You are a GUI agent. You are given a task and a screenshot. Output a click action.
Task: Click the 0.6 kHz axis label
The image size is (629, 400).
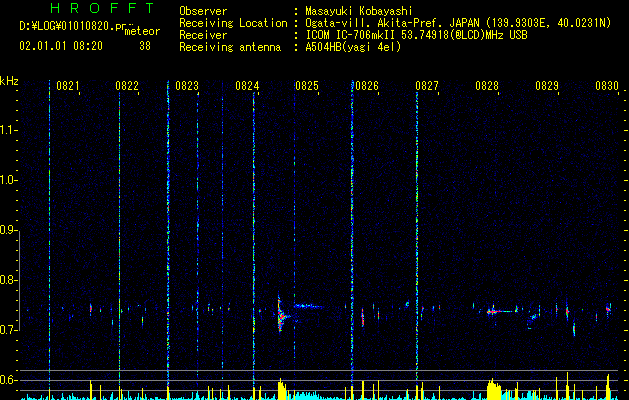[x=7, y=380]
